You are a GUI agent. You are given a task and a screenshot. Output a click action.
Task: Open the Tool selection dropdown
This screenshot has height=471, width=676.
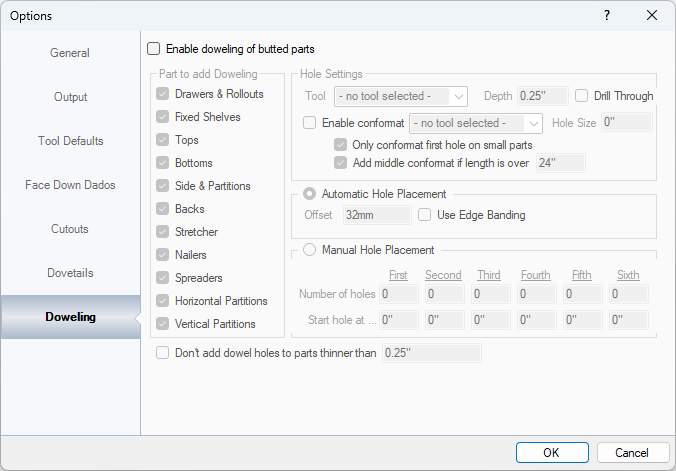click(401, 96)
